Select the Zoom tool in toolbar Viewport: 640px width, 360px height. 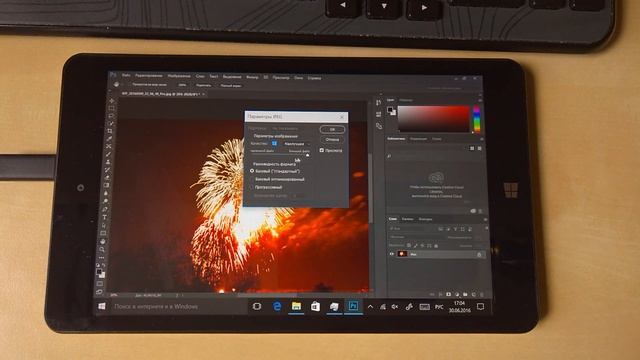[x=103, y=249]
